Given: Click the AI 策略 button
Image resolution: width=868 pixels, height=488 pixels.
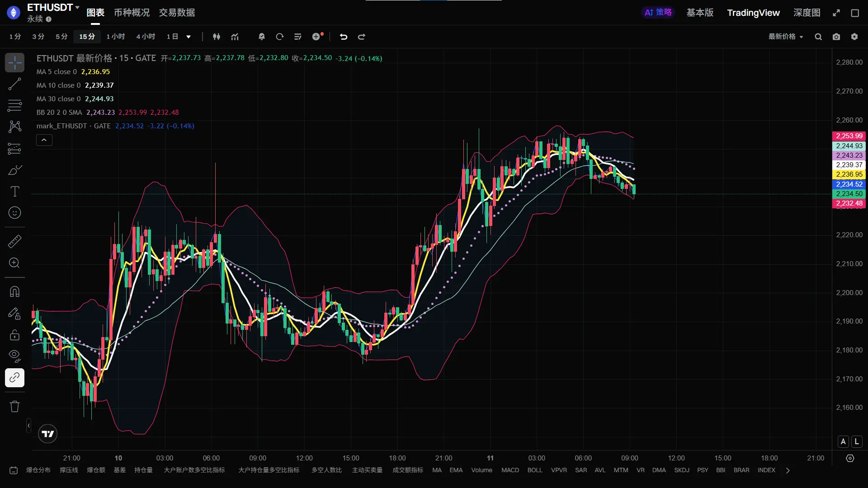Looking at the screenshot, I should tap(658, 13).
